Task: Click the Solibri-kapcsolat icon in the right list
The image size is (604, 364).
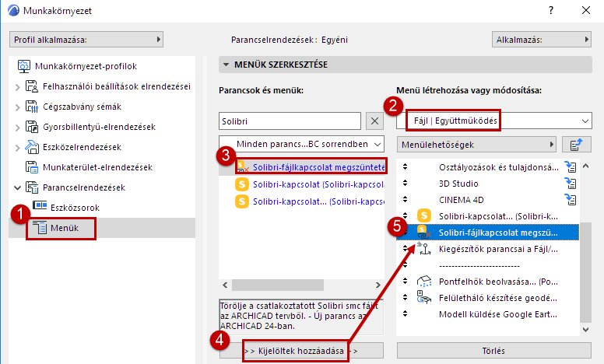Action: click(x=425, y=215)
